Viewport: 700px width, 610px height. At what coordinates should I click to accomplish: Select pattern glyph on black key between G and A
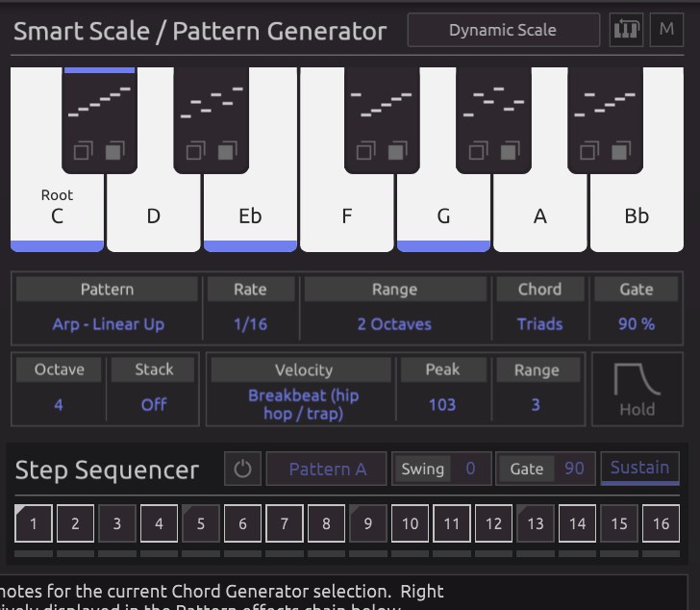coord(493,102)
